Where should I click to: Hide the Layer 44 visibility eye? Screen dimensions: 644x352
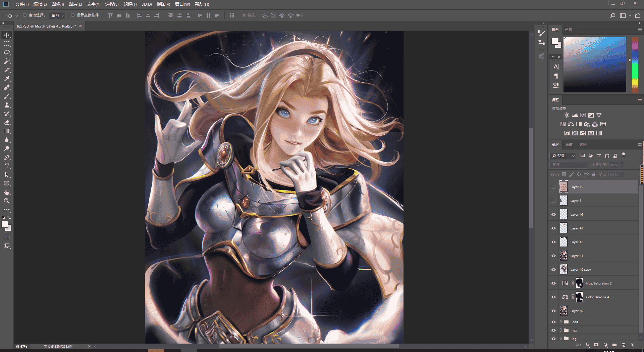pyautogui.click(x=553, y=214)
